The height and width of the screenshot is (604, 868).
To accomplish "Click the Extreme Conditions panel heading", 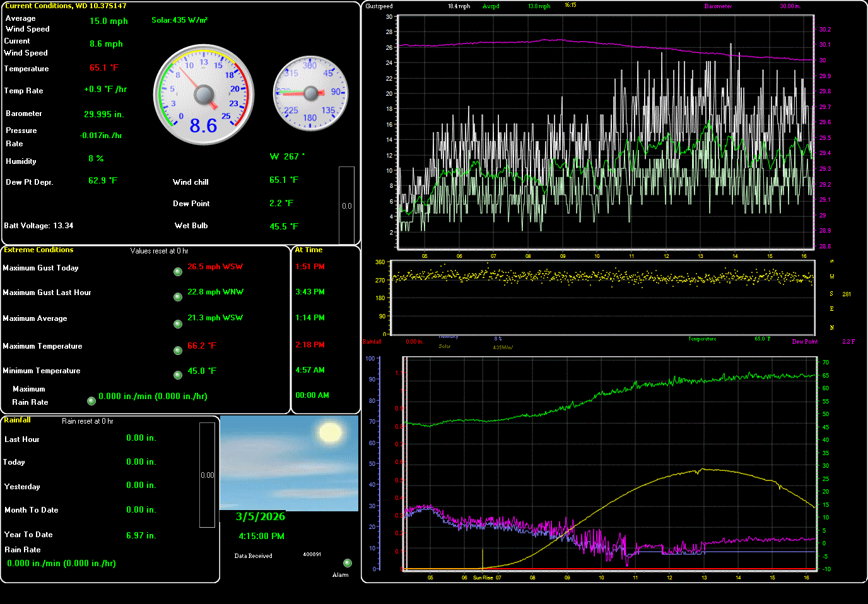I will click(x=38, y=250).
